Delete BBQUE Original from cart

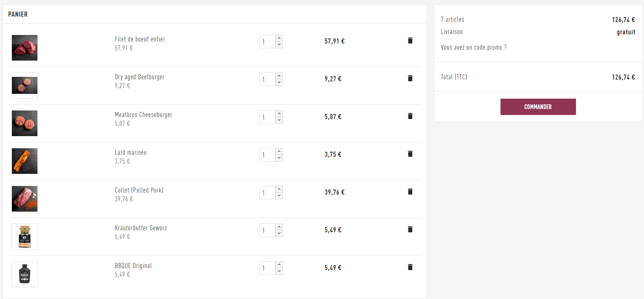(410, 267)
